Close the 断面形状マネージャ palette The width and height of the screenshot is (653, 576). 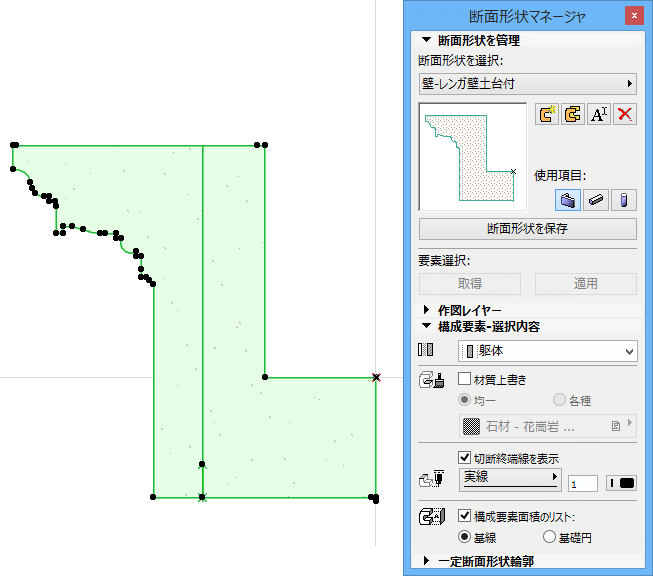tap(634, 16)
